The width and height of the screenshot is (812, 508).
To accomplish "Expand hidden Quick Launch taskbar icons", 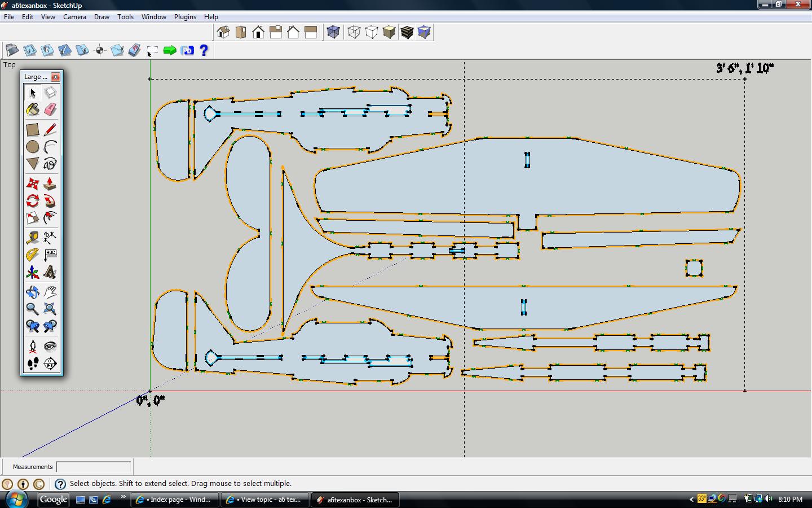I will (123, 497).
